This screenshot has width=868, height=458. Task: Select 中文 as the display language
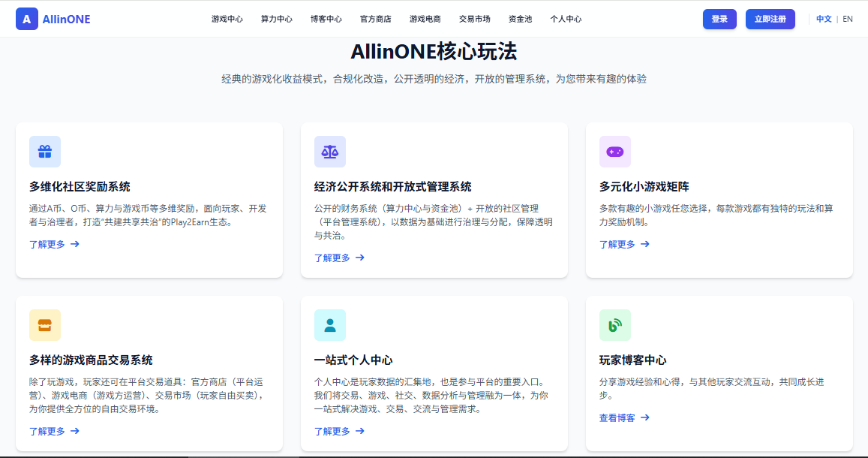click(x=823, y=18)
